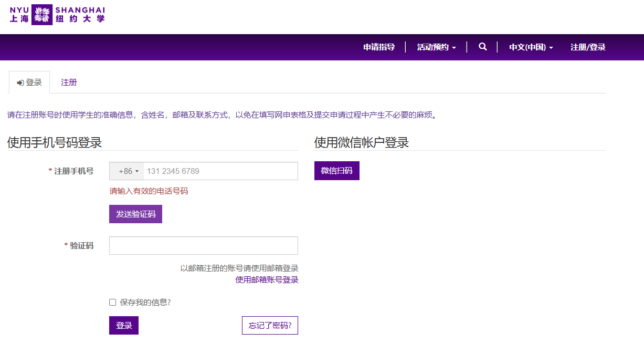Viewport: 644px width, 364px height.
Task: Click the 忘记了密码? button
Action: click(x=270, y=326)
